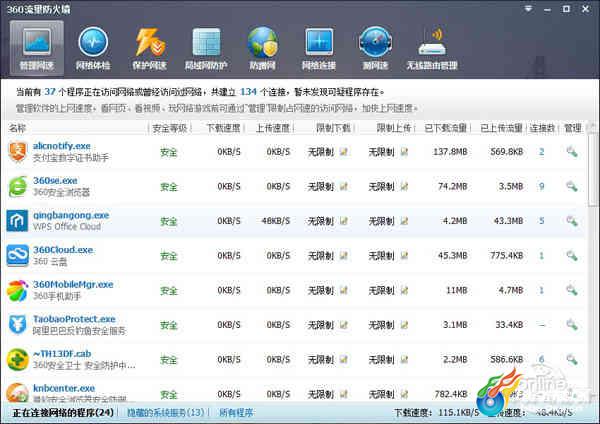Sort by 上传速度 column header
The width and height of the screenshot is (600, 424).
(x=273, y=128)
